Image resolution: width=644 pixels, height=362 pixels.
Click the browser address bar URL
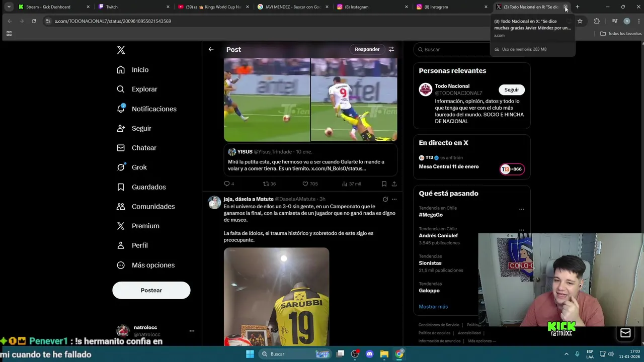pyautogui.click(x=113, y=21)
